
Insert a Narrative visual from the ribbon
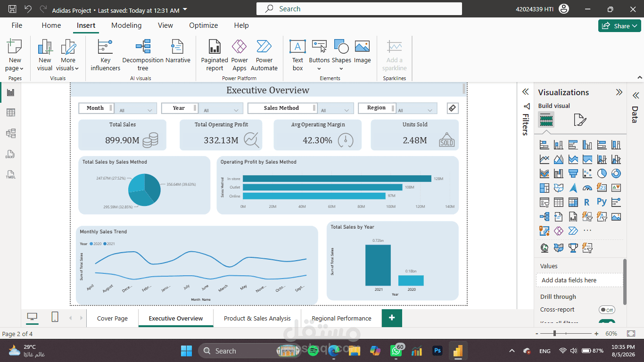pyautogui.click(x=178, y=52)
